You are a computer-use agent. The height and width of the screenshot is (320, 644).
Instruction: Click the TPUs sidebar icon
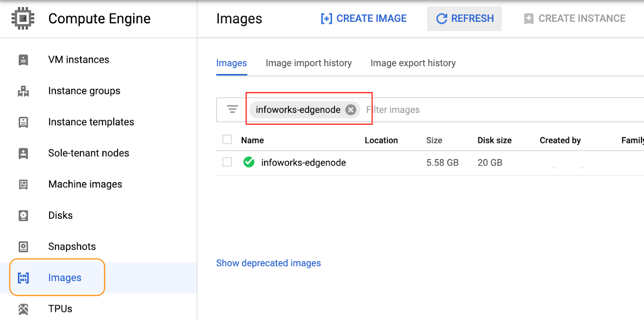23,309
